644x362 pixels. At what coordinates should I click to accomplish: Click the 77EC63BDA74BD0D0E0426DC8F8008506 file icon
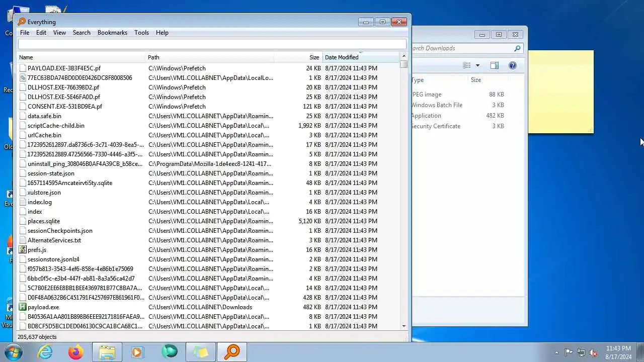(23, 77)
